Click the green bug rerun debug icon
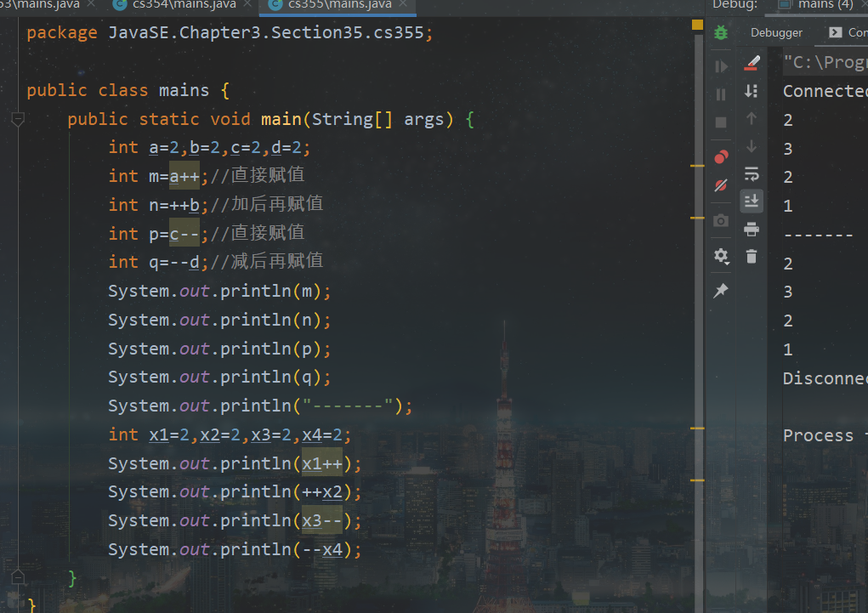Viewport: 868px width, 613px height. [721, 32]
